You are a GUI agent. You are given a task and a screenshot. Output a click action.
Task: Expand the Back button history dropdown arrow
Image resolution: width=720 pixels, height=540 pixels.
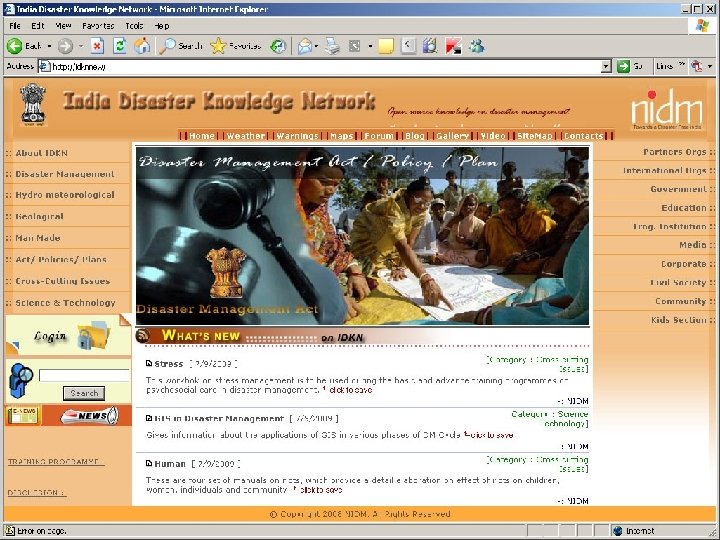[x=49, y=46]
